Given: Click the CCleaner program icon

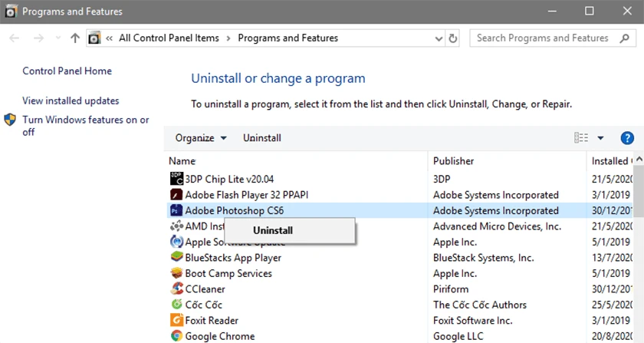Looking at the screenshot, I should pyautogui.click(x=176, y=289).
